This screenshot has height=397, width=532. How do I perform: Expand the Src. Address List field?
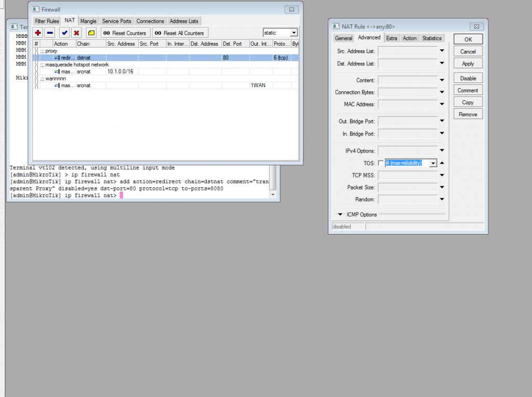tap(442, 51)
